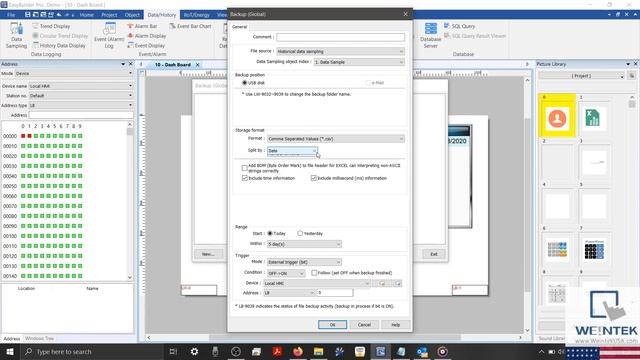Open the trigger Mode dropdown
Screen dimensions: 640x360
point(304,262)
